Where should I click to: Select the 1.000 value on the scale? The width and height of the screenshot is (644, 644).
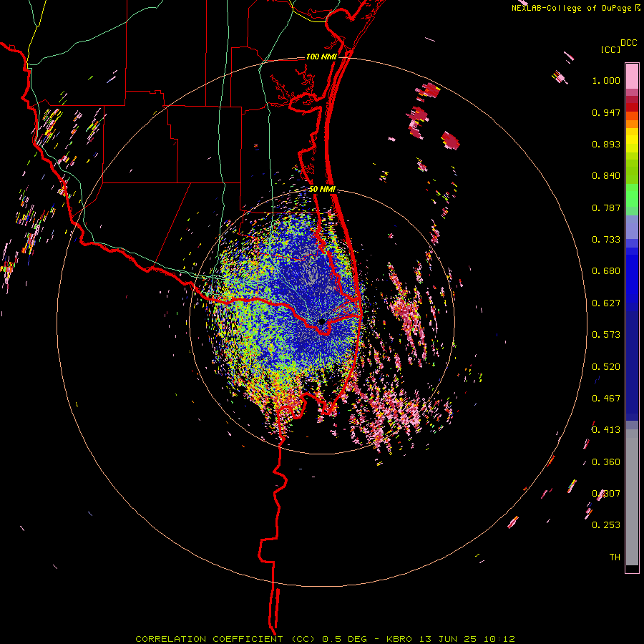pos(606,80)
